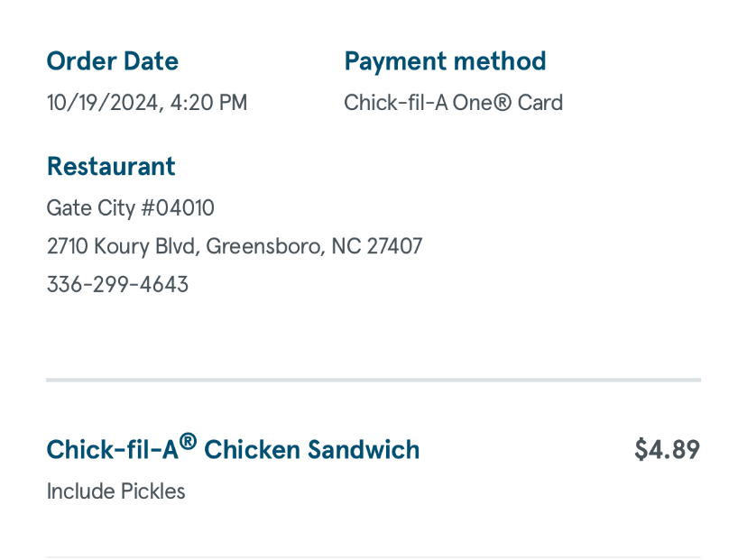747x560 pixels.
Task: Click the divider line above the sandwich item
Action: (373, 380)
